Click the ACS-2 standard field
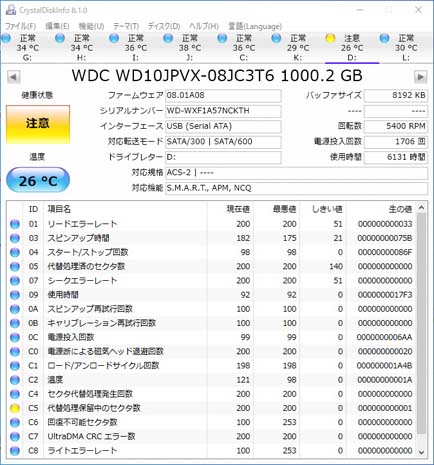This screenshot has height=465, width=434. click(x=296, y=173)
